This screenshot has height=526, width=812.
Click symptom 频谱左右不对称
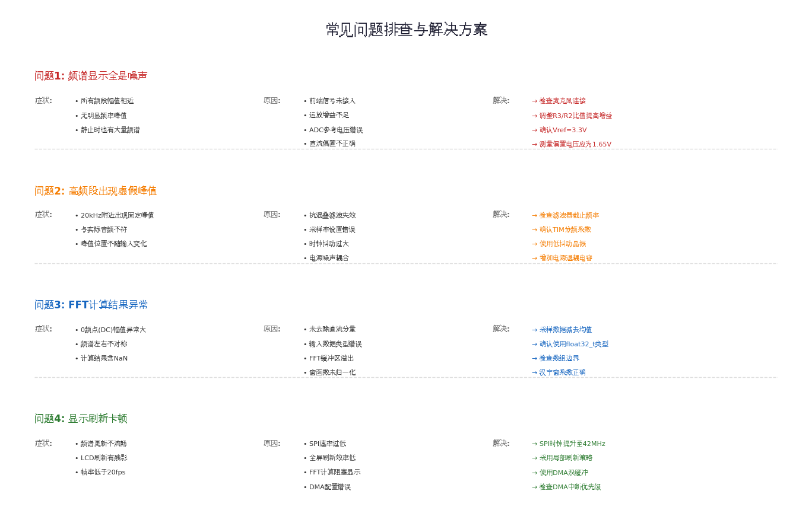pos(104,344)
